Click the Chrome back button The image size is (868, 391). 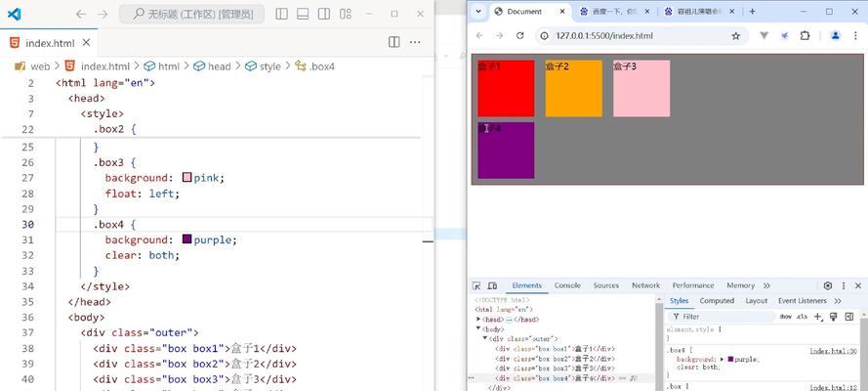point(480,35)
